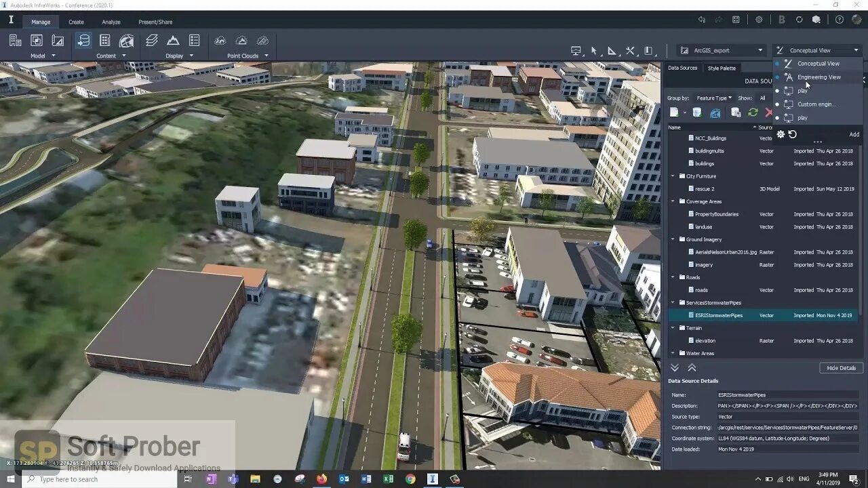Collapse the City Furniture tree group
The width and height of the screenshot is (868, 488).
pyautogui.click(x=673, y=176)
